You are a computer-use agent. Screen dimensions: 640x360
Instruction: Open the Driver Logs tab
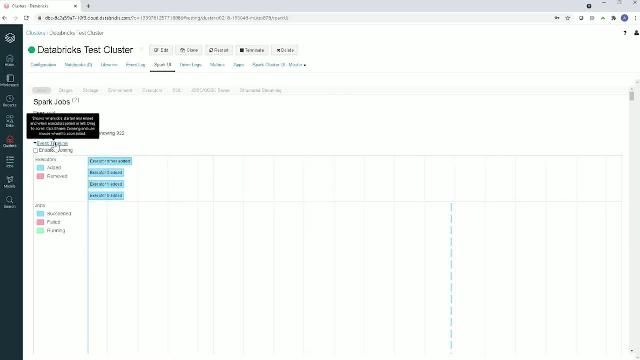click(x=191, y=65)
